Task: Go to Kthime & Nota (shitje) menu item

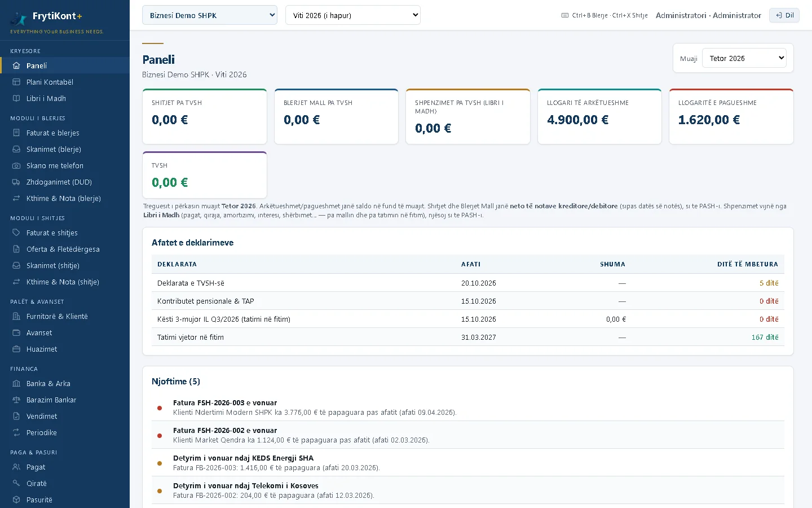Action: click(x=65, y=282)
